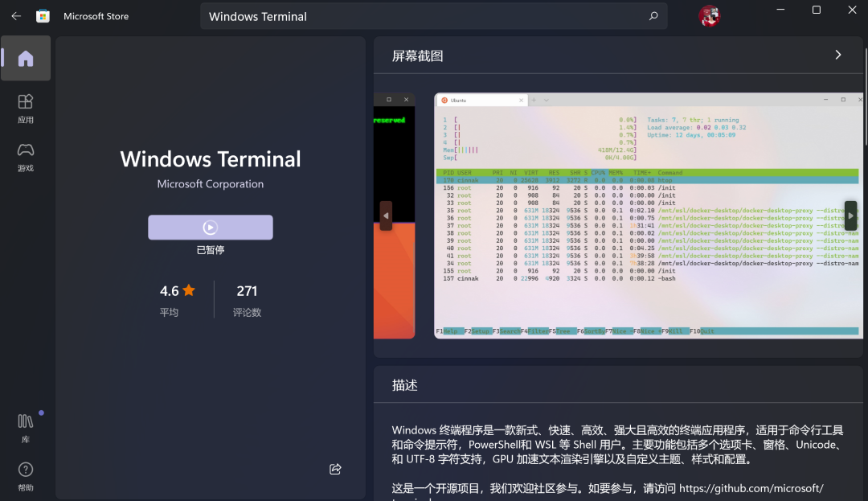Minimize the Microsoft Store window
The image size is (868, 501).
(780, 10)
